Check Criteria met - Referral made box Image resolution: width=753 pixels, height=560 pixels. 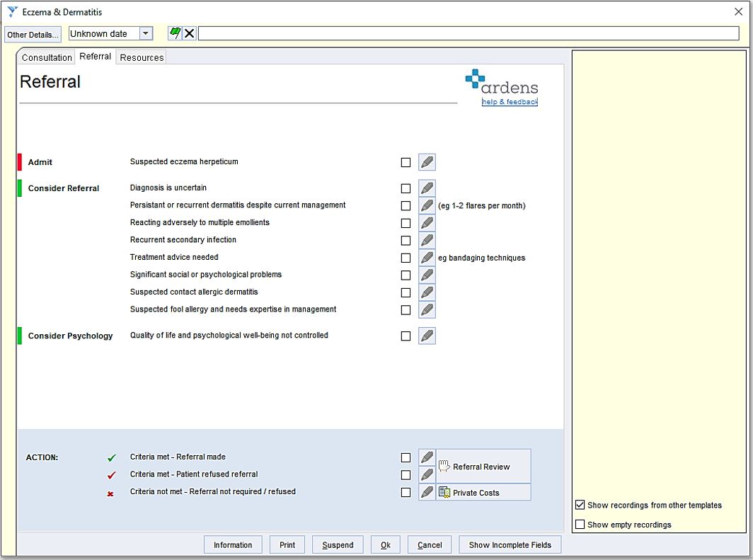click(x=406, y=458)
